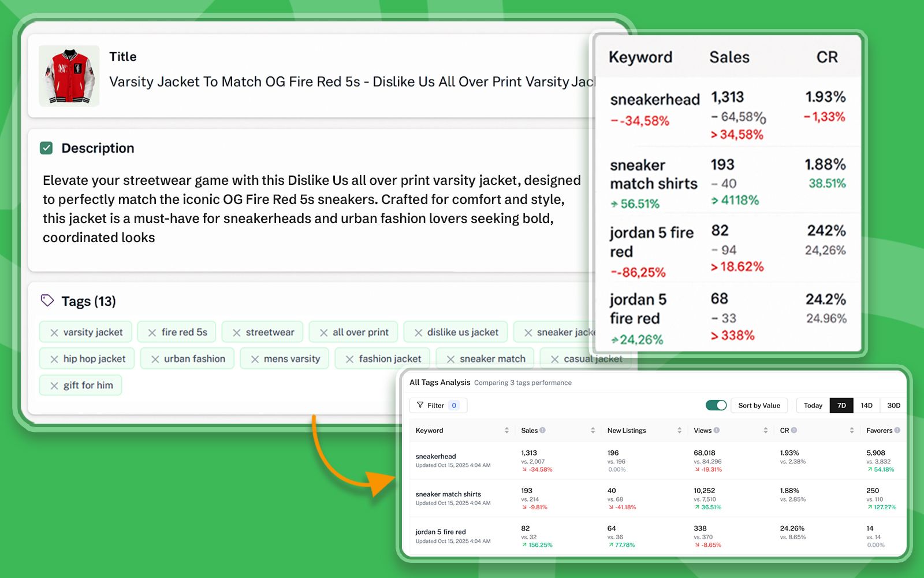The width and height of the screenshot is (924, 578).
Task: Switch to the 14D time range
Action: [866, 405]
